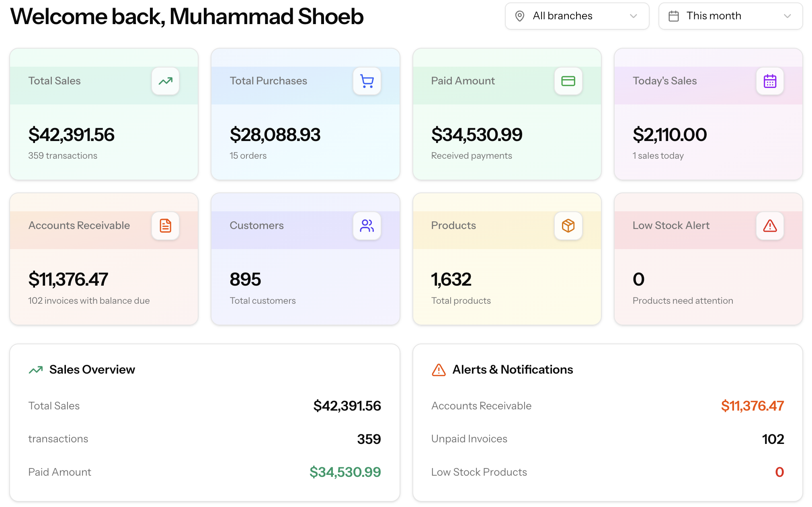Click the Low Stock Alert card title

click(671, 226)
